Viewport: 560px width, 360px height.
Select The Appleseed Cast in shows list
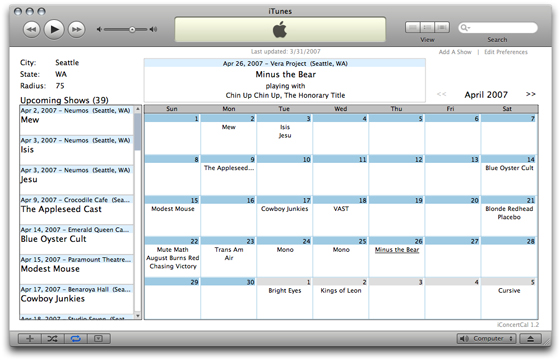[76, 210]
